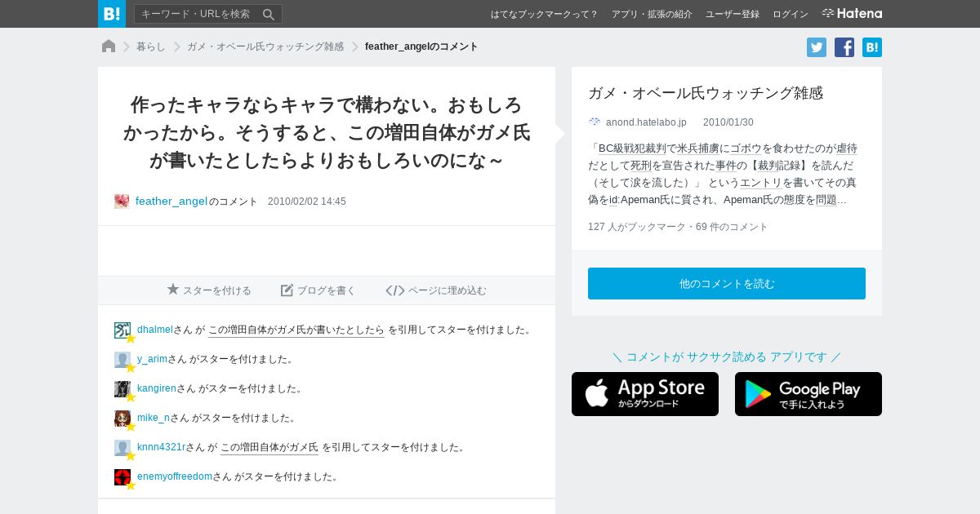
Task: Open feather_angel user profile link
Action: (171, 202)
